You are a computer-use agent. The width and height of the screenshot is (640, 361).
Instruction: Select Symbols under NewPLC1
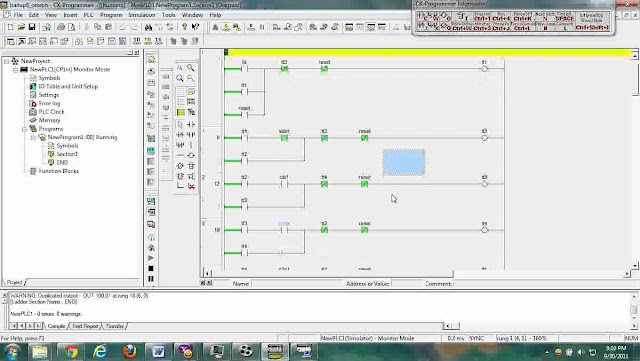pos(49,78)
